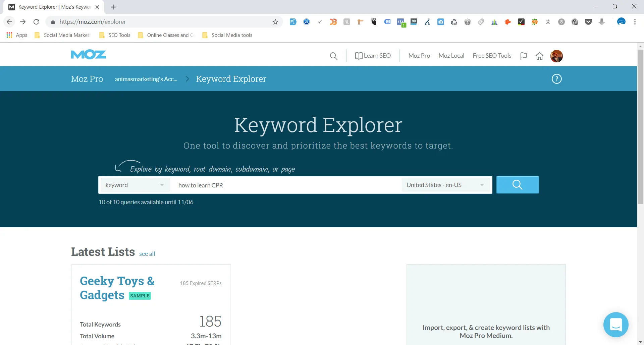The image size is (644, 345).
Task: Click the flag notifications icon
Action: (x=523, y=56)
